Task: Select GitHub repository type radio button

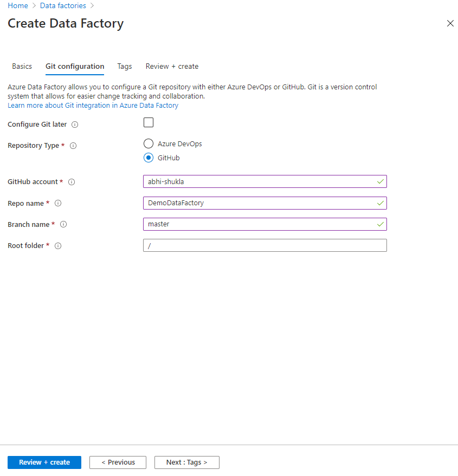Action: tap(149, 158)
